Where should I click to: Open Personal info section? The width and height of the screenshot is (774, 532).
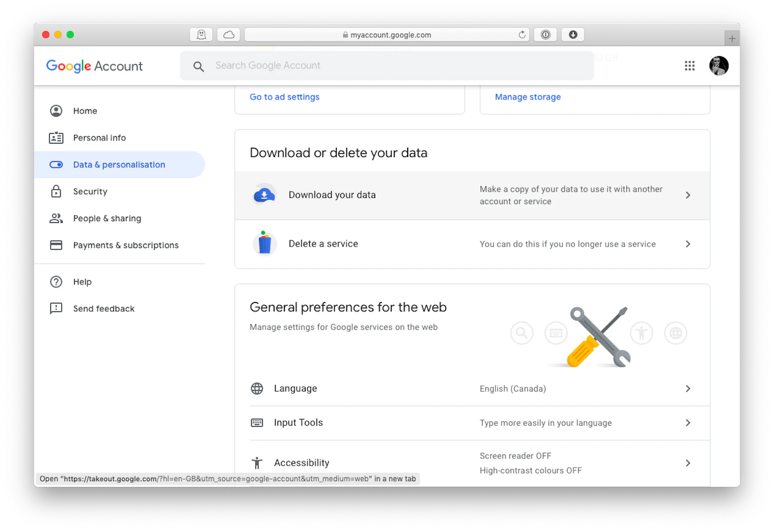point(120,138)
